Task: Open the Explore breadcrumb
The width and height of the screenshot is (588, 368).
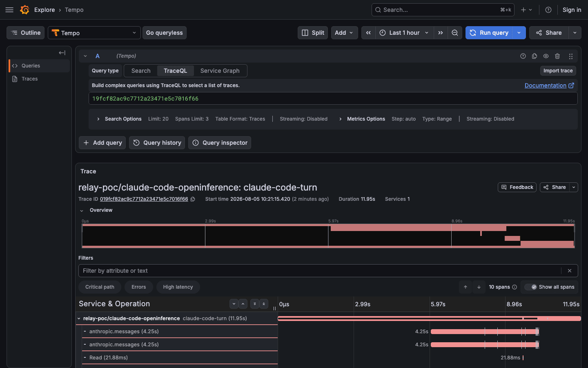Action: click(x=45, y=10)
